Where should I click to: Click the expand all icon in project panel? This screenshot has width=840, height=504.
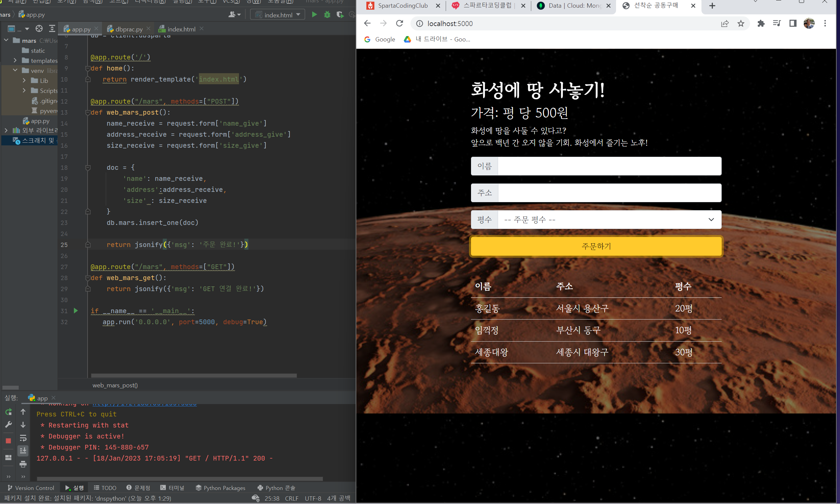[51, 28]
